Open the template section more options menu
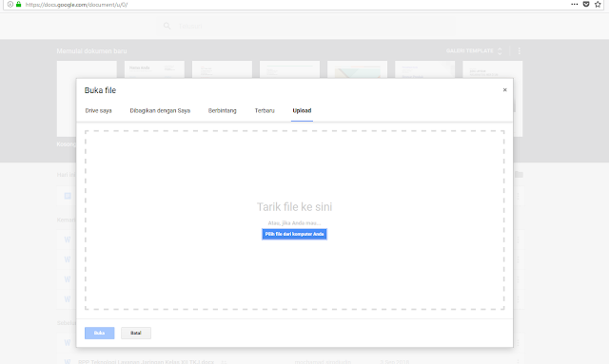The width and height of the screenshot is (609, 364). coord(519,50)
